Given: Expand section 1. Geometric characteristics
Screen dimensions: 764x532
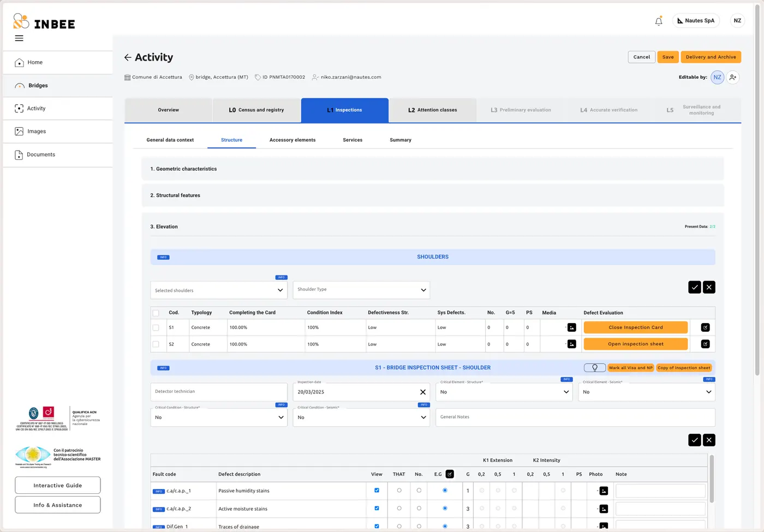Looking at the screenshot, I should pos(433,169).
